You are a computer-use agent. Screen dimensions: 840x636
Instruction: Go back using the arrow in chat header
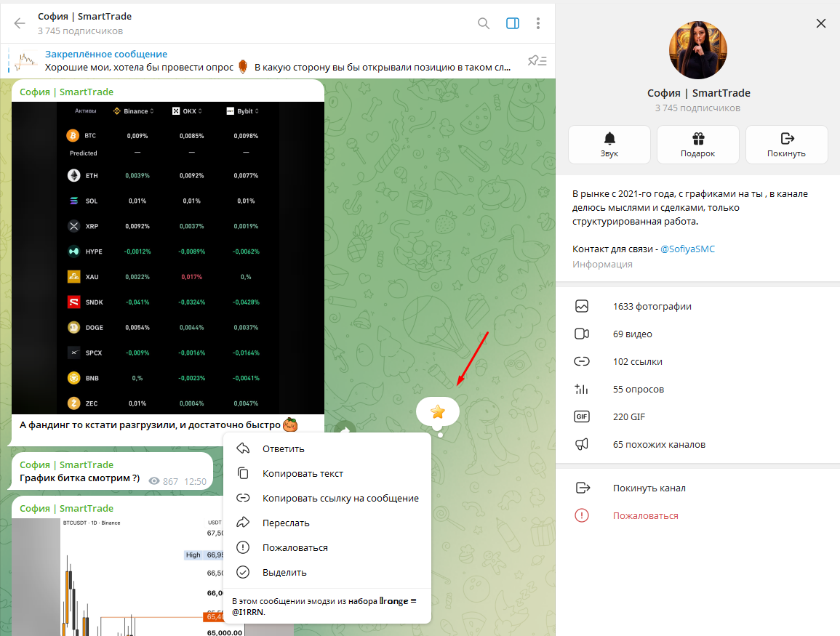coord(20,23)
